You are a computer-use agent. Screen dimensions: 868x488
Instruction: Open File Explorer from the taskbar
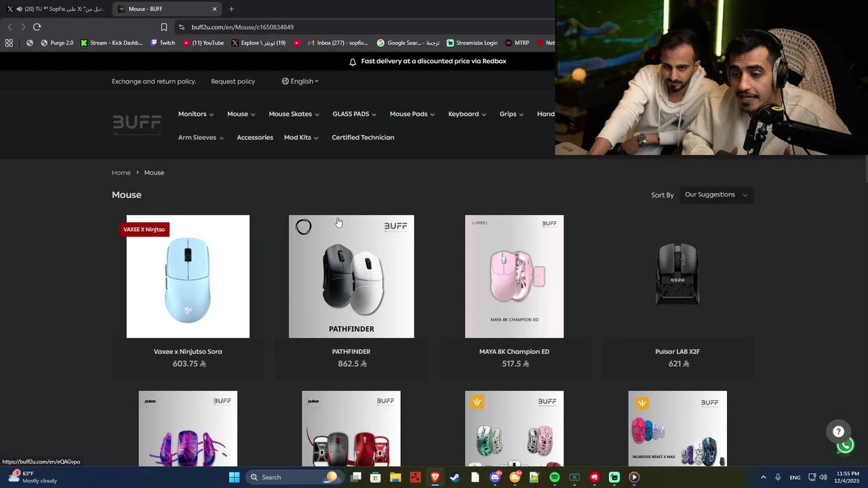[x=395, y=477]
